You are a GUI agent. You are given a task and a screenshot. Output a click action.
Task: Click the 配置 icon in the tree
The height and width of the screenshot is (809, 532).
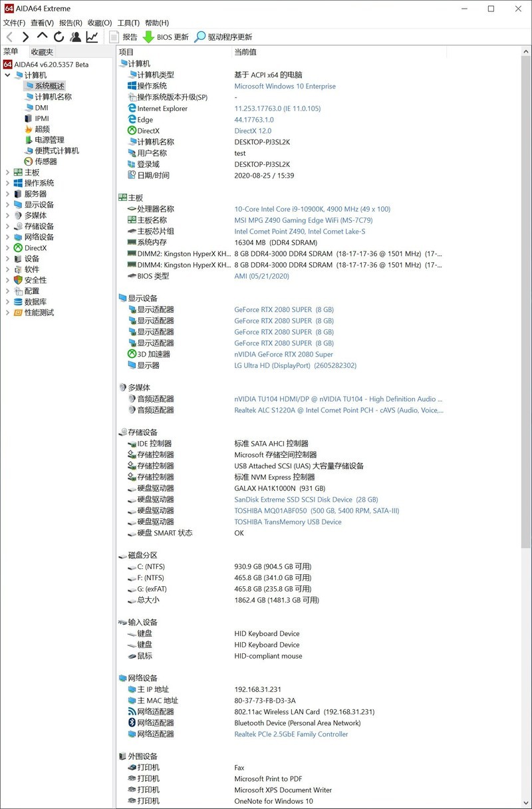click(18, 291)
